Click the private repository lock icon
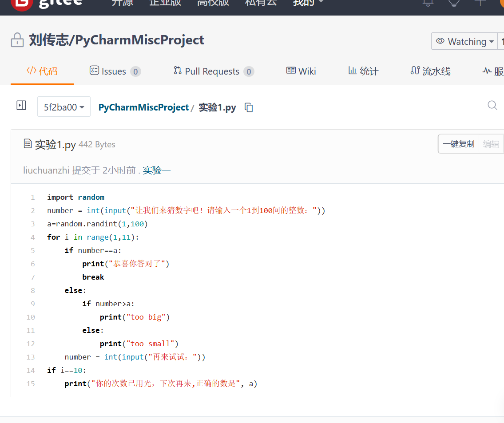This screenshot has height=423, width=504. [x=17, y=40]
